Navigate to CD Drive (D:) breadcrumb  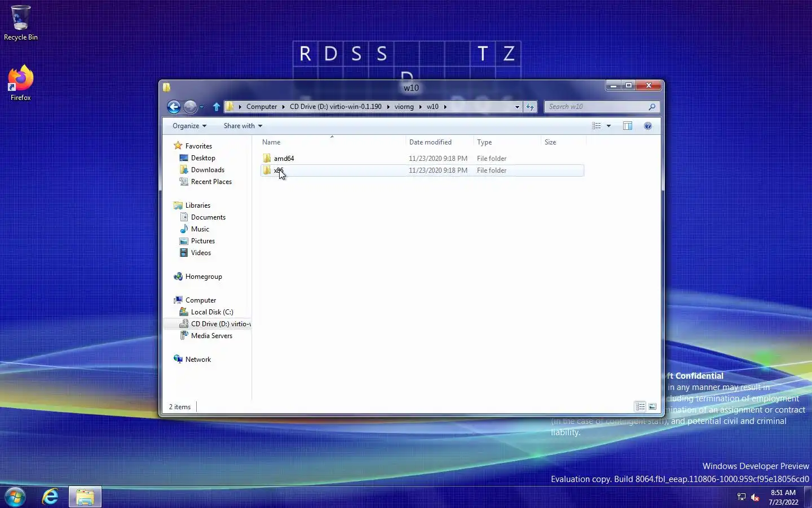pyautogui.click(x=336, y=107)
